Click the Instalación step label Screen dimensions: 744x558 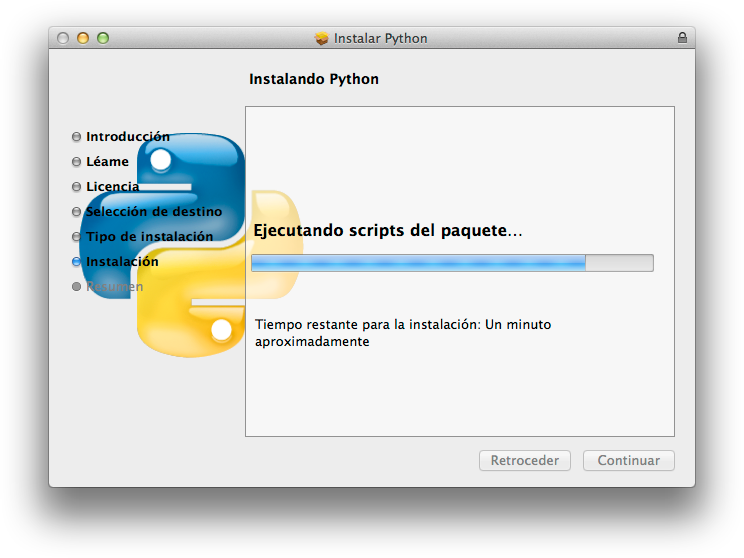122,261
